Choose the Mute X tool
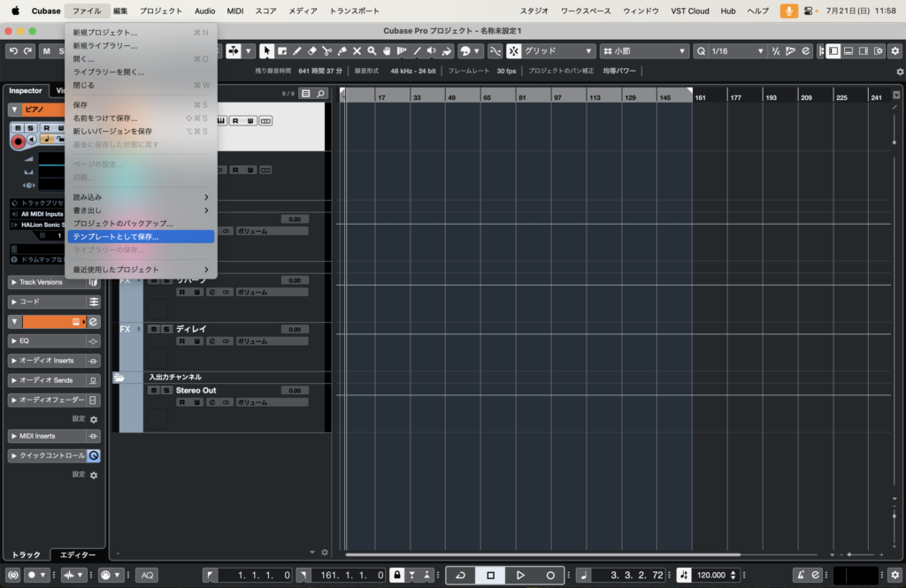Viewport: 906px width, 588px height. [x=357, y=51]
